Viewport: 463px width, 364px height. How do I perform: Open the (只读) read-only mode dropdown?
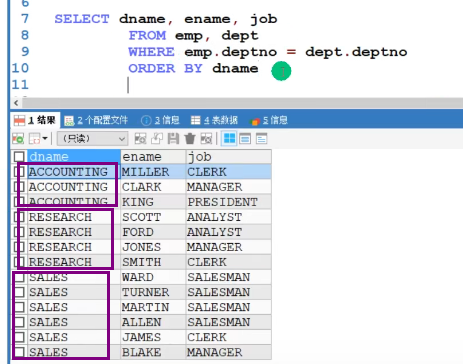coord(92,138)
